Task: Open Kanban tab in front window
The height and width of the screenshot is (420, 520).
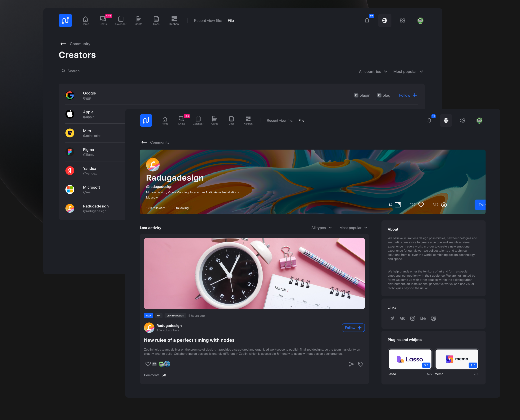Action: point(248,120)
